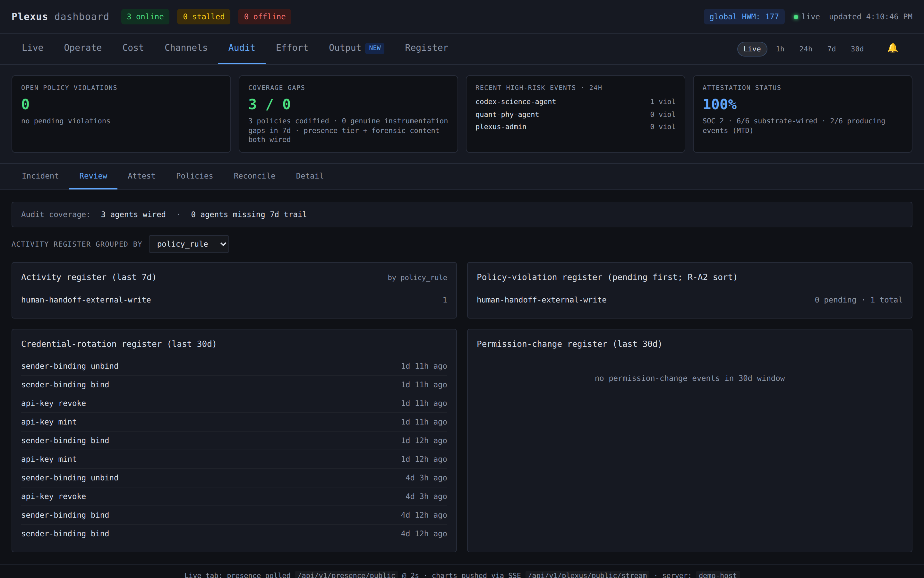Open the Incident sub-tab

coord(40,176)
